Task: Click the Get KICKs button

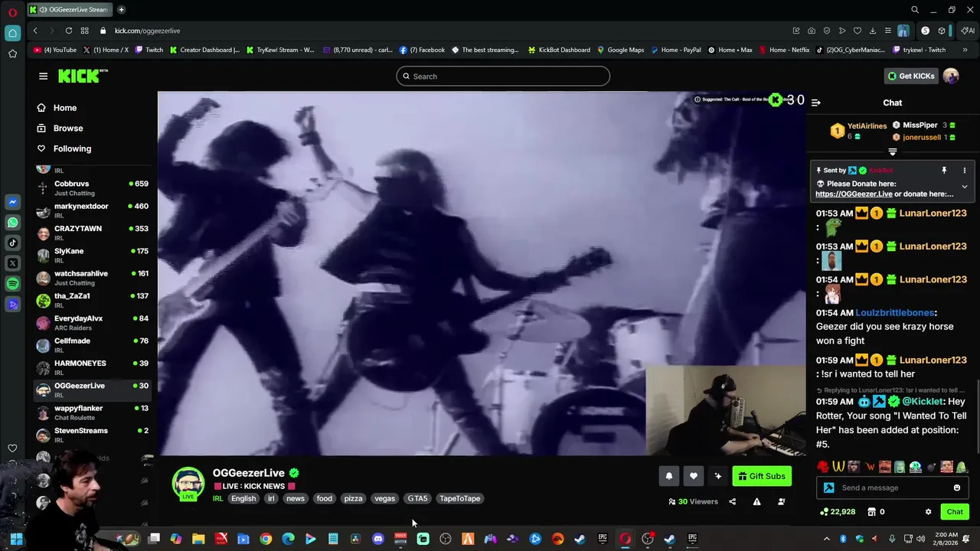Action: [x=911, y=76]
